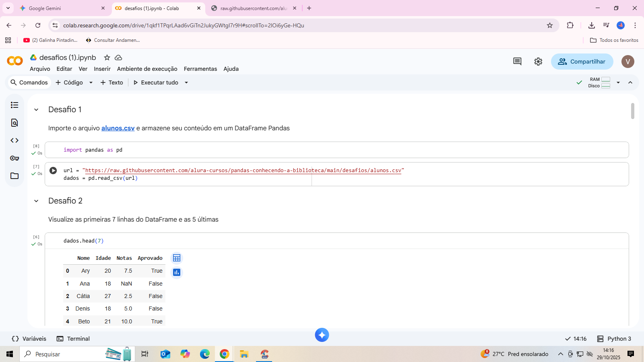The image size is (644, 362).
Task: Open the Todos os favoritos folder
Action: [614, 40]
